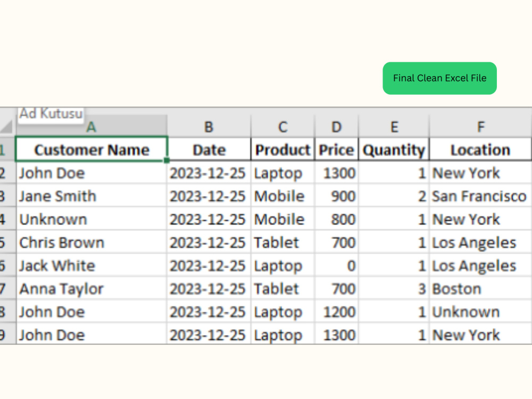
Task: Click the Customer Name header cell
Action: coord(92,149)
